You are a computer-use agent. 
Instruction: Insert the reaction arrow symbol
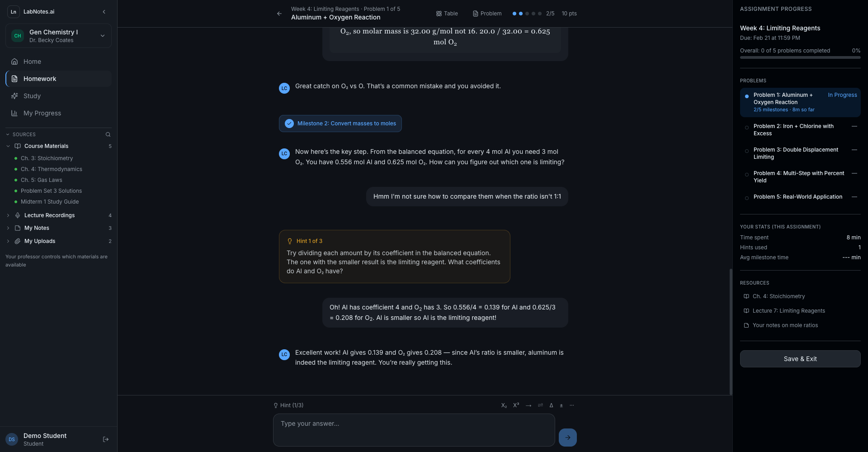[x=528, y=405]
